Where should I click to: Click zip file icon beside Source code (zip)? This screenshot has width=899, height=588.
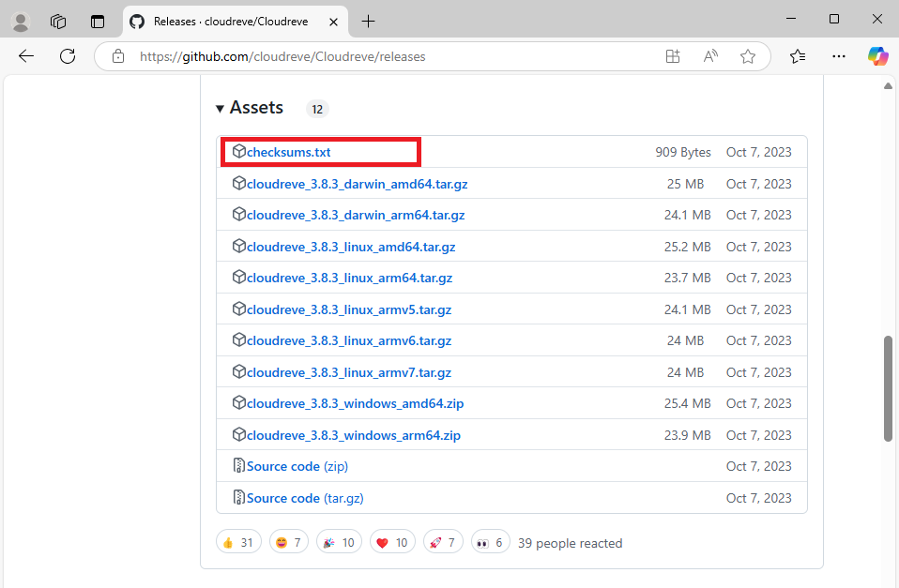(239, 465)
